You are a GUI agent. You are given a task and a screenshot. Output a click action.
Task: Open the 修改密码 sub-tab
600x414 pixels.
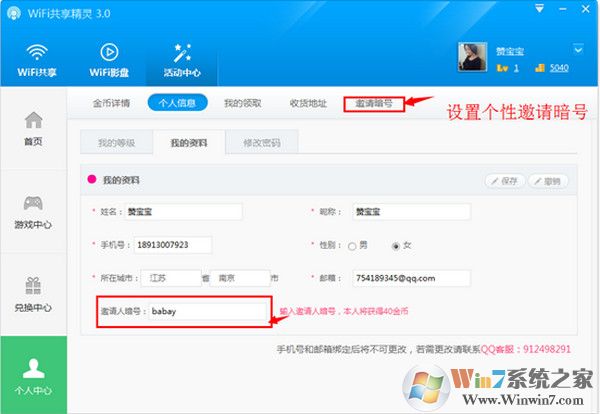click(262, 143)
